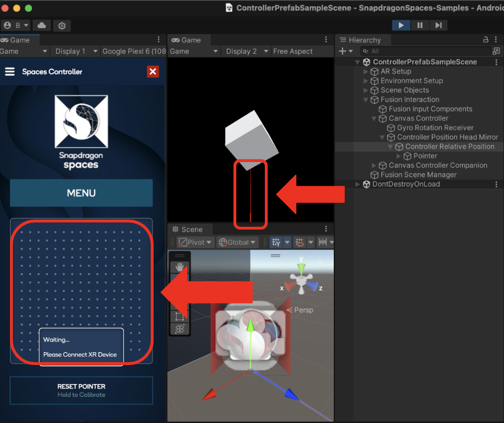Click the RESET POINTER button

click(81, 390)
